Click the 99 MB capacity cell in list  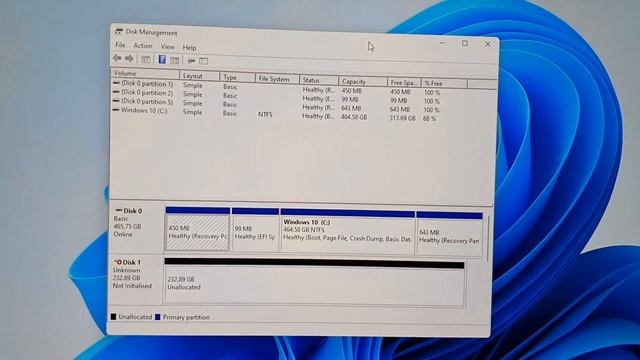[x=350, y=99]
